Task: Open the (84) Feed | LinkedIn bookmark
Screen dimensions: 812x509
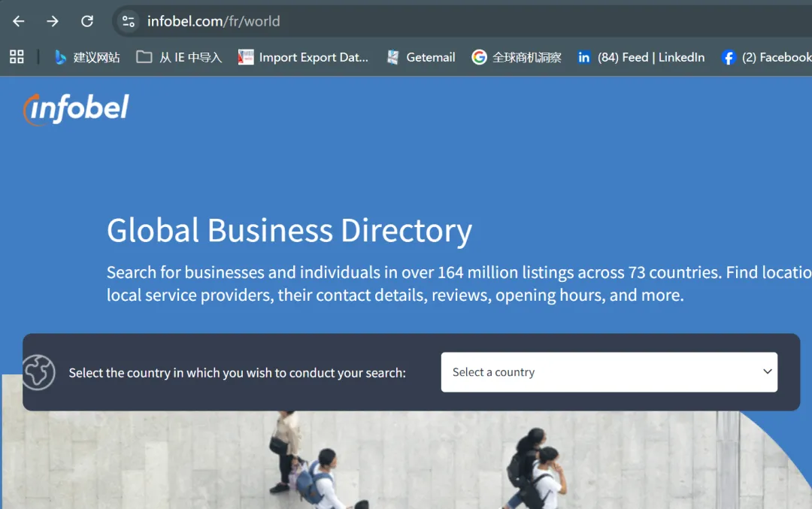Action: [641, 57]
